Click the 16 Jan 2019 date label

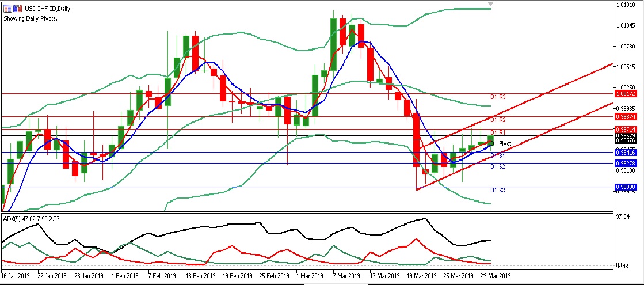point(16,275)
